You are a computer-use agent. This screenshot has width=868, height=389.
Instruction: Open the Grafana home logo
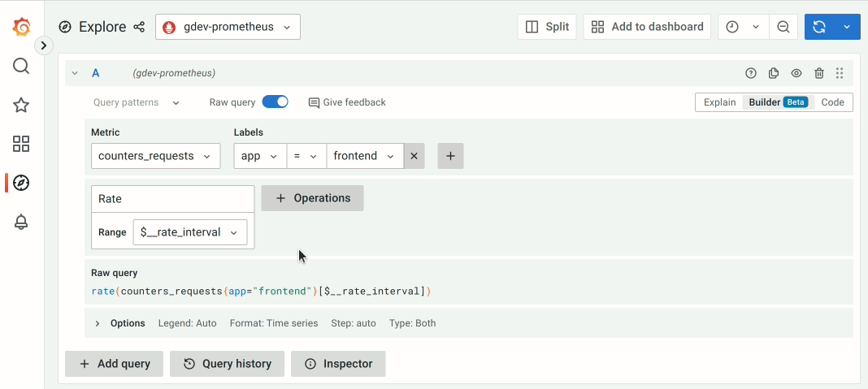click(x=22, y=28)
